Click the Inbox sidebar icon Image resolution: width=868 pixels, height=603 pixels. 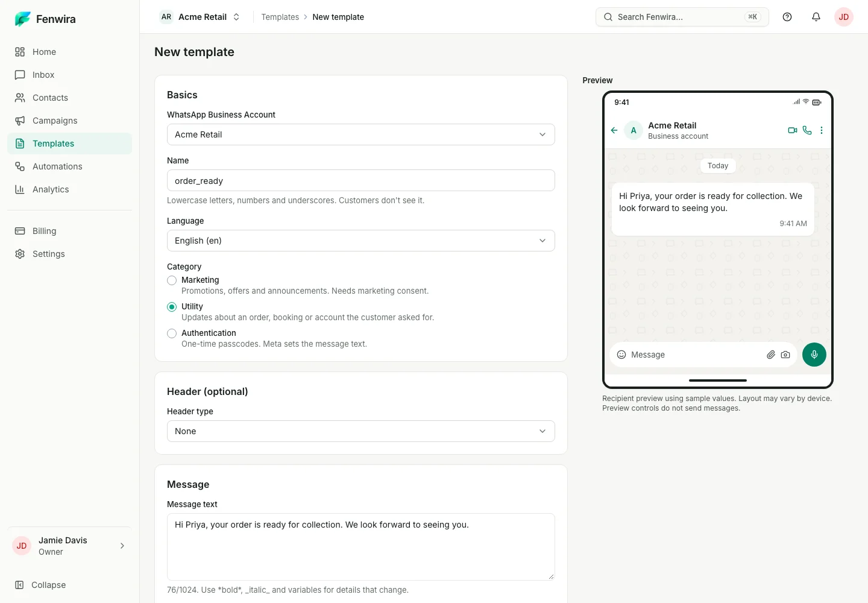20,75
